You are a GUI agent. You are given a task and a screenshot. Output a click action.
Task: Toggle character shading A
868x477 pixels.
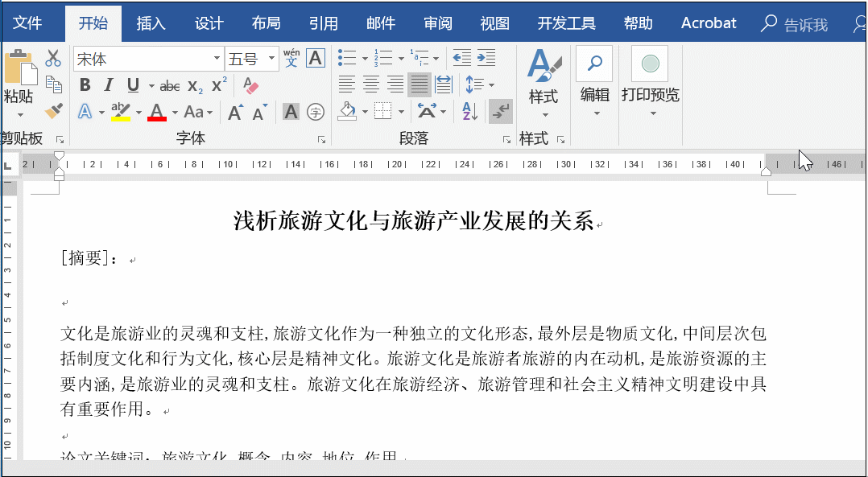pos(291,112)
